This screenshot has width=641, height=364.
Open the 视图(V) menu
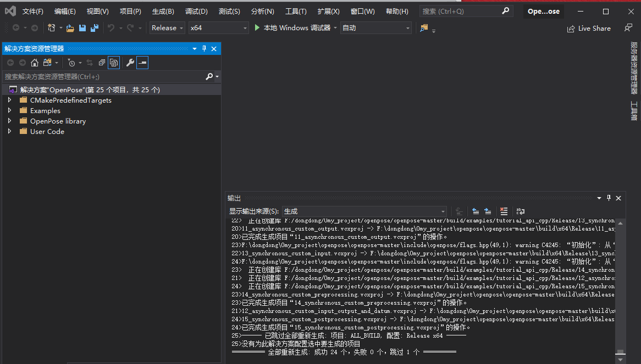tap(97, 11)
